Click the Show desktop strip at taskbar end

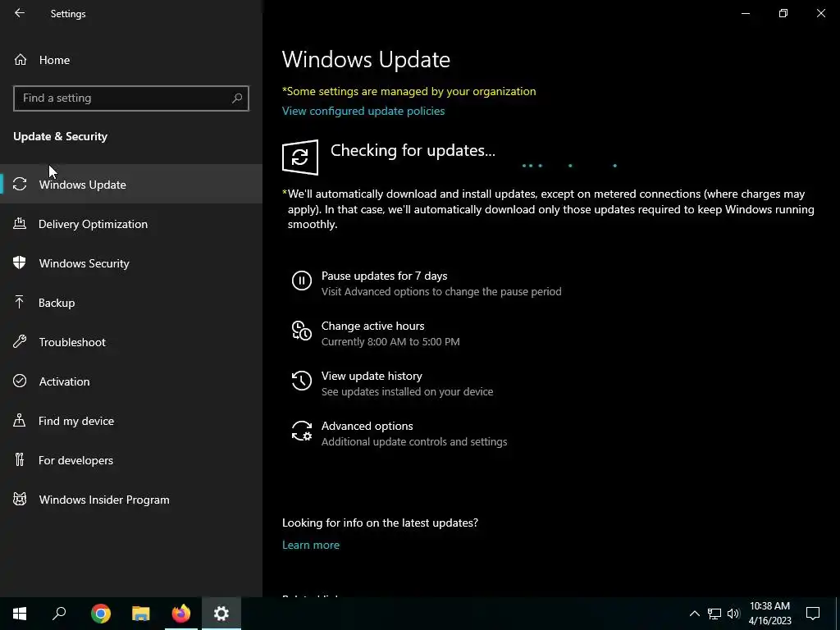(x=838, y=614)
